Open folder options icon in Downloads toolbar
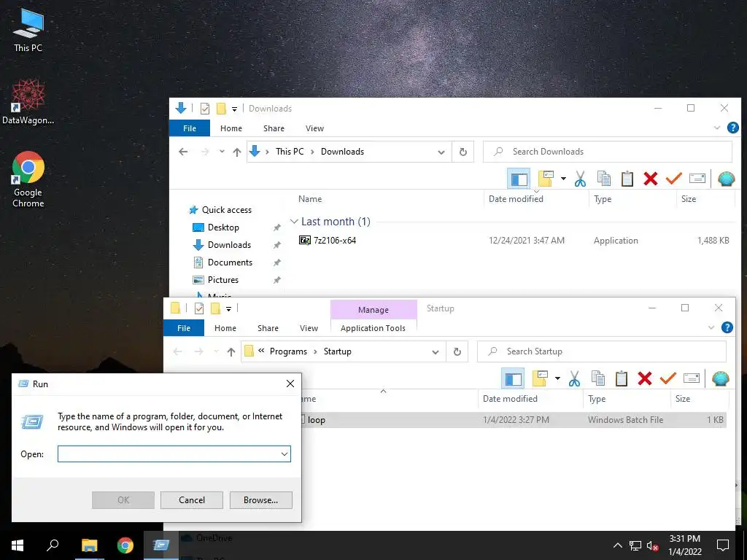Viewport: 747px width, 560px height. 546,179
